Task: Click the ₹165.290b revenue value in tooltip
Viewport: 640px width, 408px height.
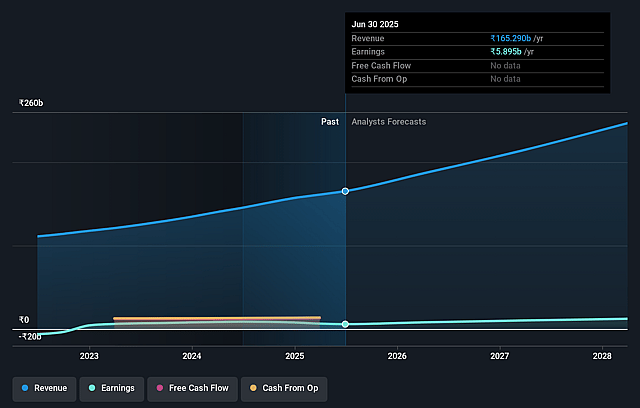Action: coord(524,37)
